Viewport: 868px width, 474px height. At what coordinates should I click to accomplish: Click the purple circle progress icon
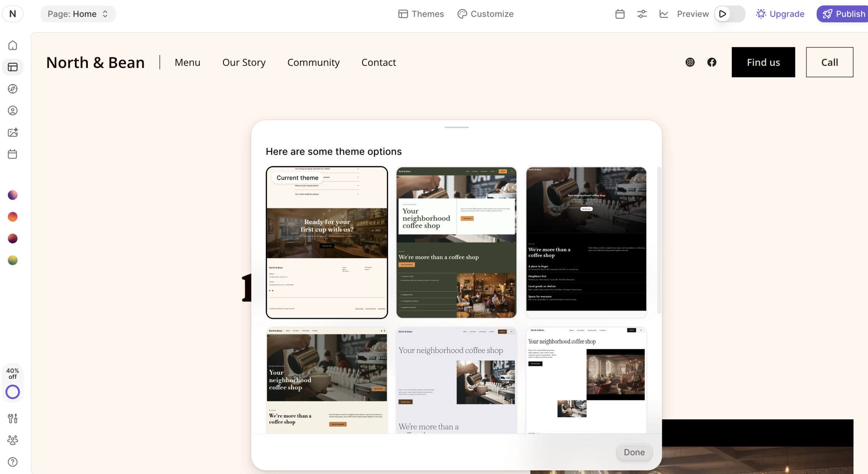(13, 392)
